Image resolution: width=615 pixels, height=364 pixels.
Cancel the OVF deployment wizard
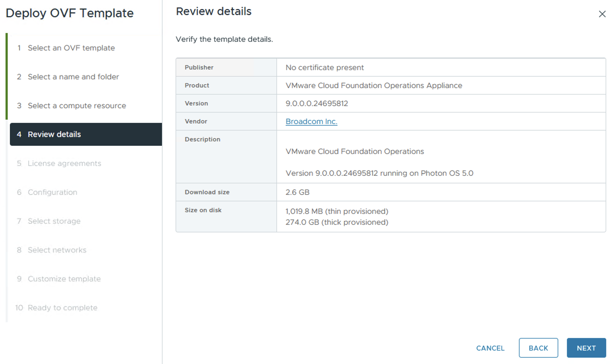point(490,348)
